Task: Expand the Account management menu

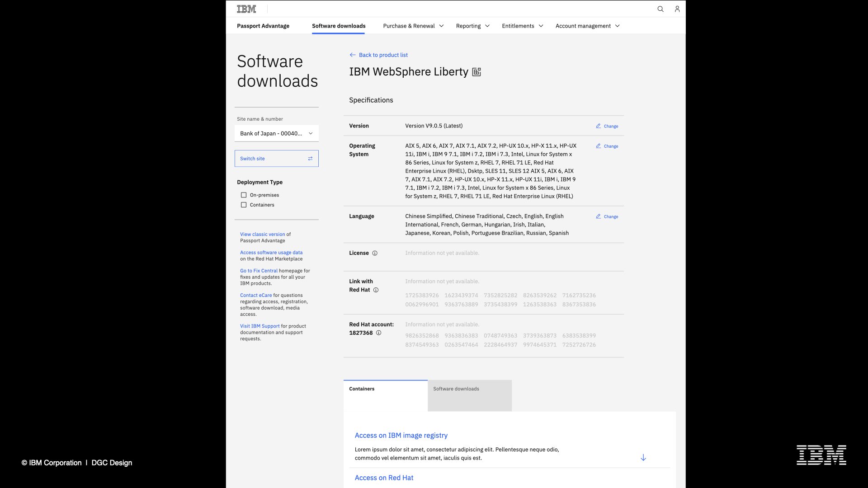Action: tap(588, 26)
